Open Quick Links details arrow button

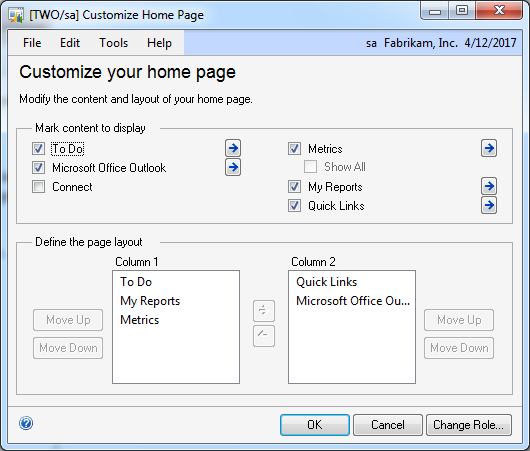pos(489,205)
